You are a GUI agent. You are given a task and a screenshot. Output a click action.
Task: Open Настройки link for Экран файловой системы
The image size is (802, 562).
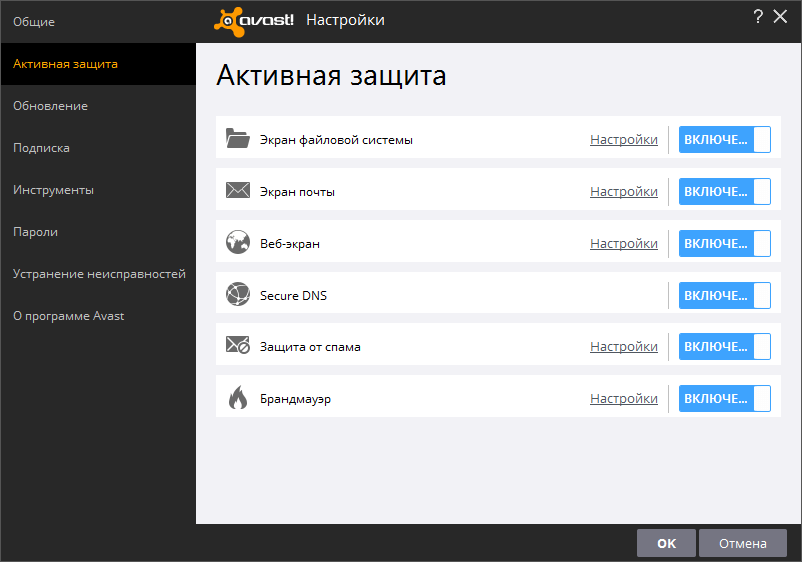(x=623, y=140)
